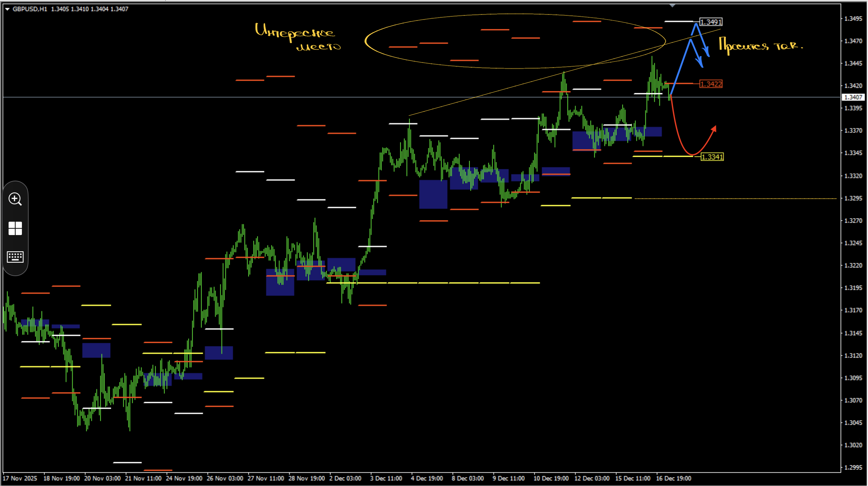868x486 pixels.
Task: Select the 1.3491 price label
Action: (x=711, y=22)
